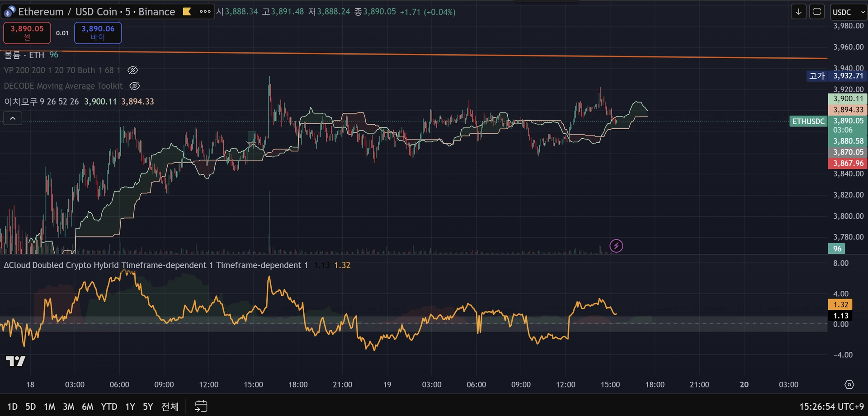Click the download arrow icon at top right
This screenshot has width=868, height=416.
pos(798,12)
